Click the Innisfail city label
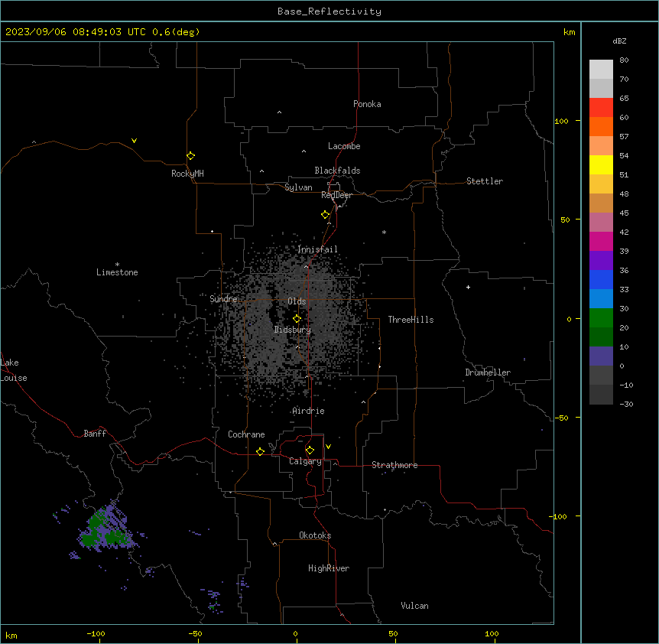The height and width of the screenshot is (644, 659). point(317,249)
